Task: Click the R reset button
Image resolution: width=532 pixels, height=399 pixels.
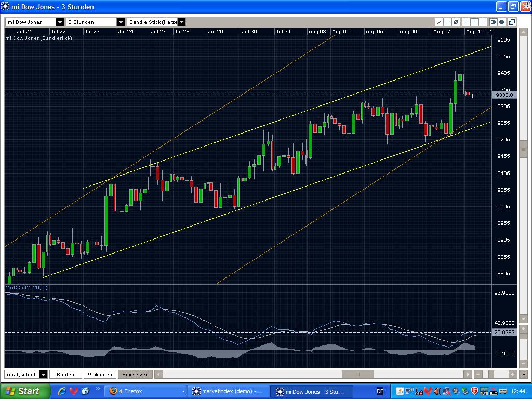Action: (x=524, y=374)
